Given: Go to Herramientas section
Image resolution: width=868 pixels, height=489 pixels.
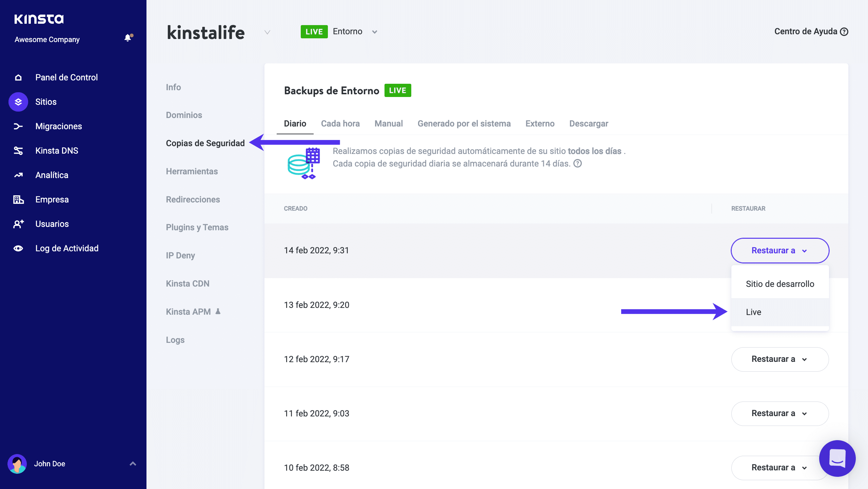Looking at the screenshot, I should click(x=192, y=171).
